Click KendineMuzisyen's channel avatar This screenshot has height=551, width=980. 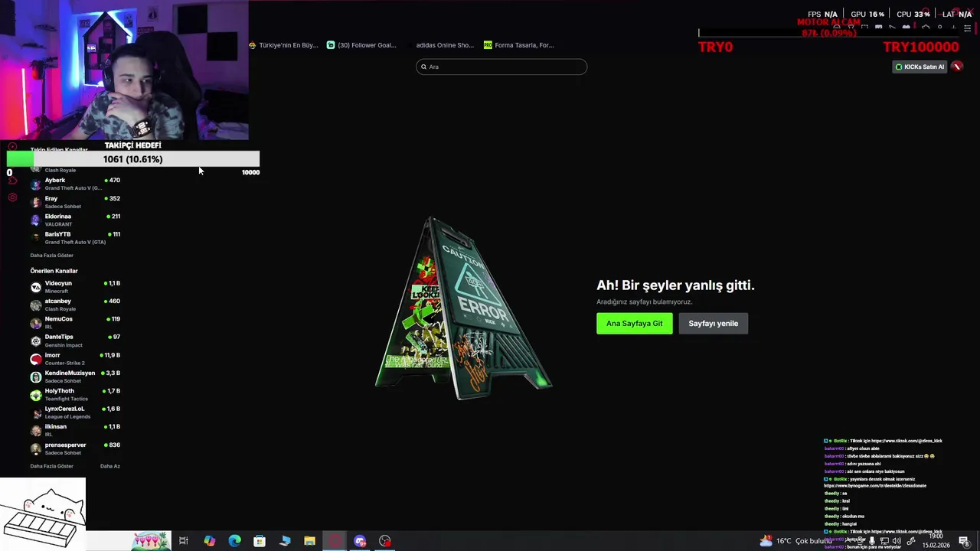pyautogui.click(x=35, y=377)
